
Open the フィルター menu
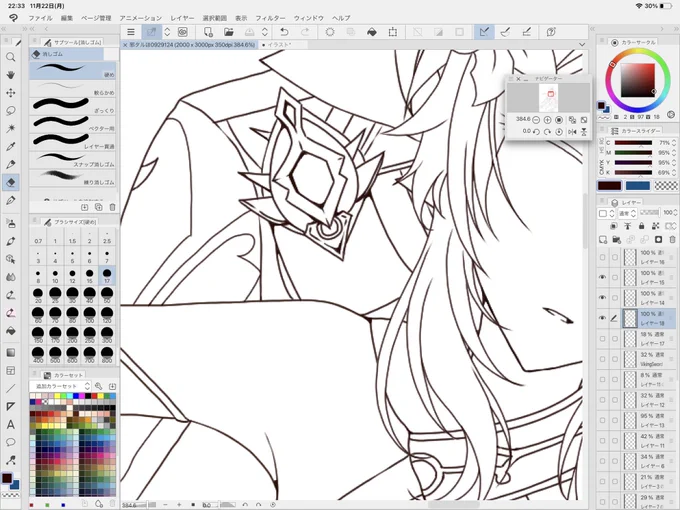click(270, 18)
